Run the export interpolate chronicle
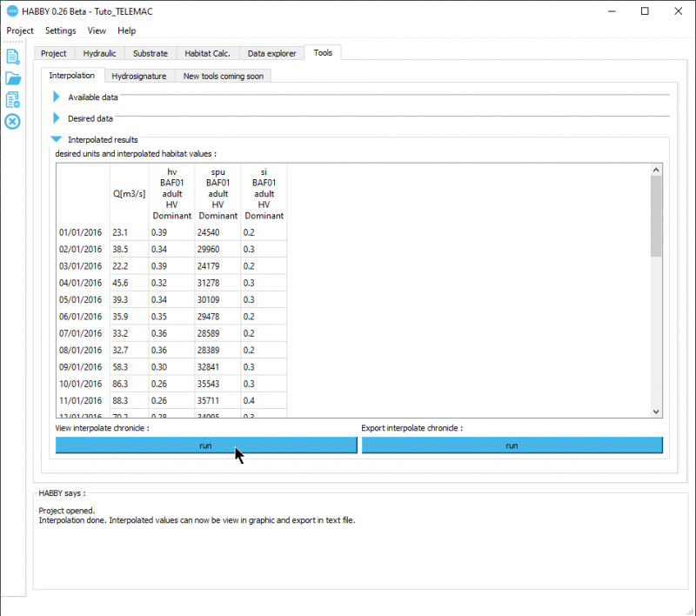Image resolution: width=696 pixels, height=616 pixels. tap(512, 445)
